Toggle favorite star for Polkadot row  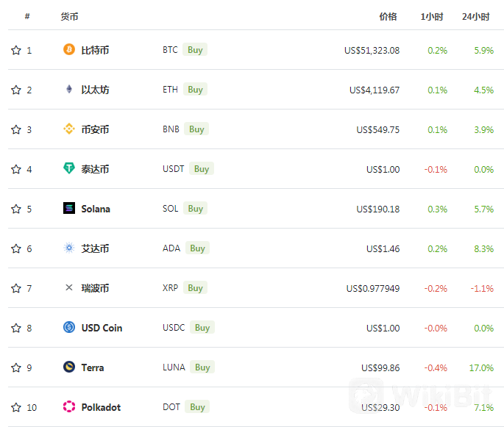[16, 407]
